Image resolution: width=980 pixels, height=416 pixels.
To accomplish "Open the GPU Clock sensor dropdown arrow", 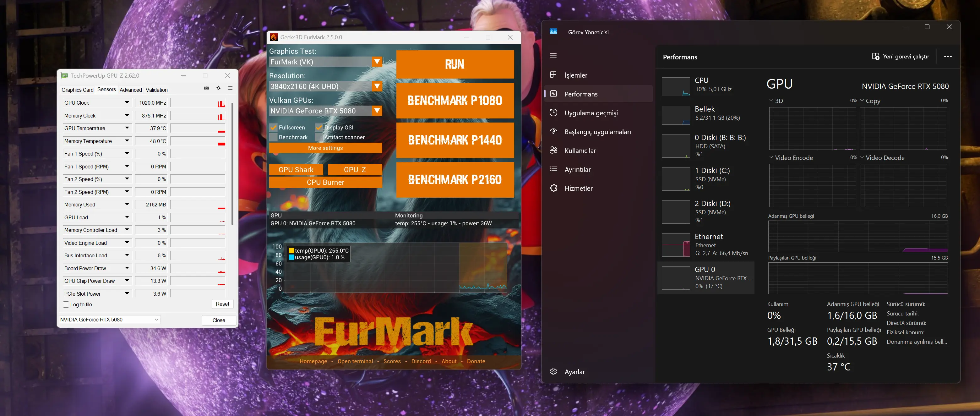I will click(x=127, y=102).
